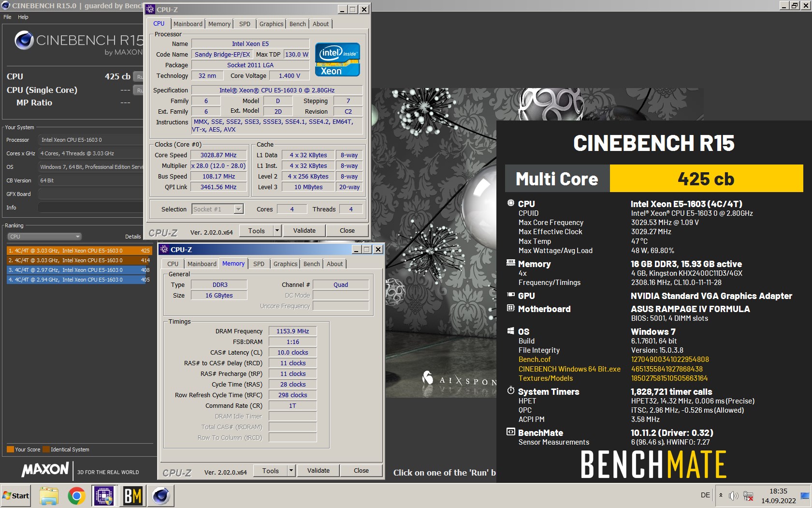
Task: Click Your Score orange legend swatch
Action: point(10,449)
